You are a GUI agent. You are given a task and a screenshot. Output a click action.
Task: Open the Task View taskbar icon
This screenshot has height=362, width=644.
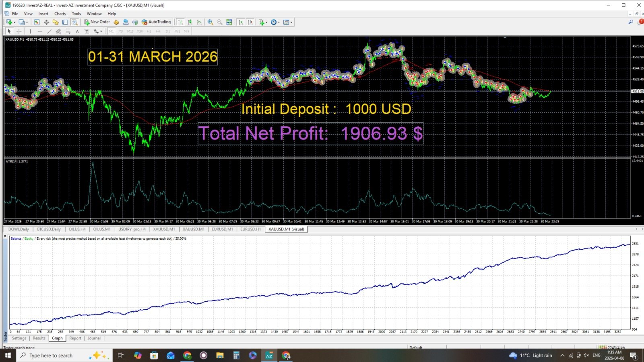coord(120,355)
